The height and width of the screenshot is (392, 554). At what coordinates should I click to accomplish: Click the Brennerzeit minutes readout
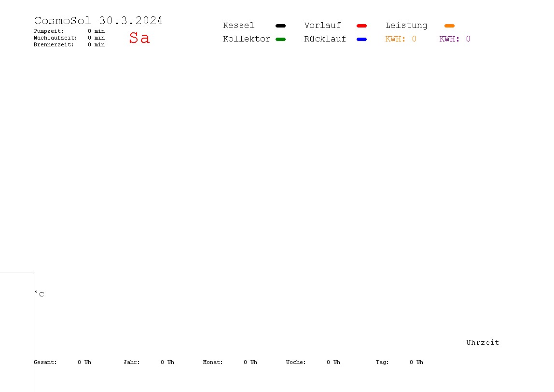pyautogui.click(x=96, y=44)
